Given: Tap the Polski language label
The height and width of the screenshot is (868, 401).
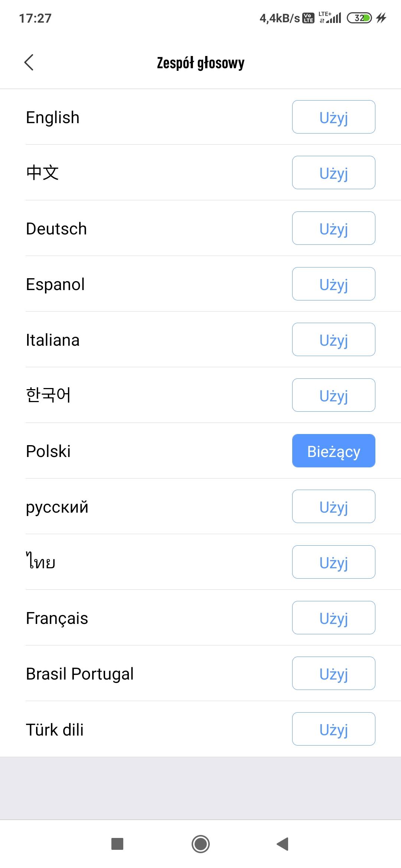Looking at the screenshot, I should pyautogui.click(x=48, y=451).
